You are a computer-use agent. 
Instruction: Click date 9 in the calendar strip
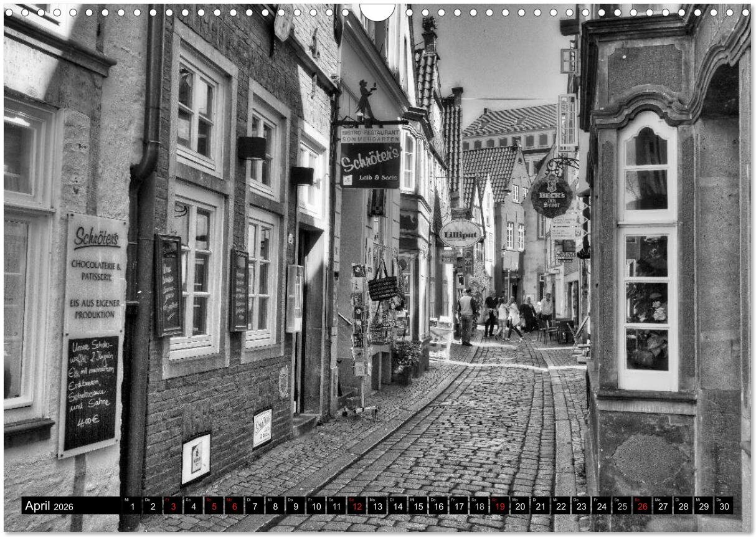click(295, 506)
